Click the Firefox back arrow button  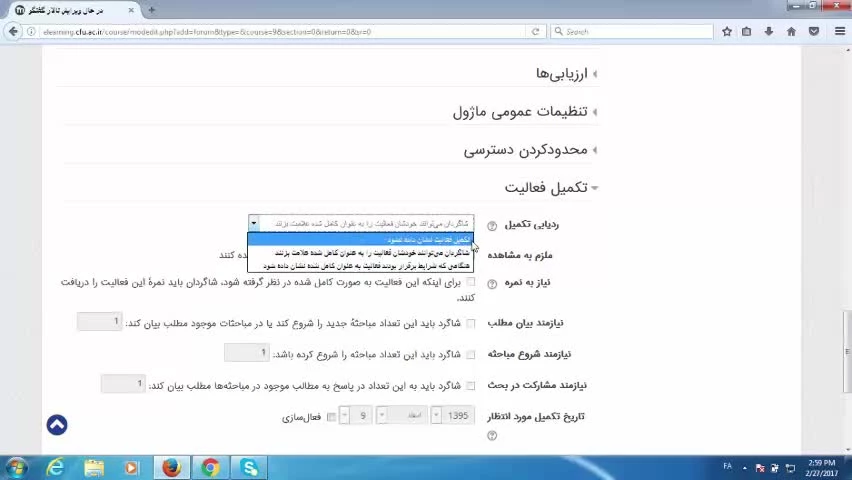point(13,32)
